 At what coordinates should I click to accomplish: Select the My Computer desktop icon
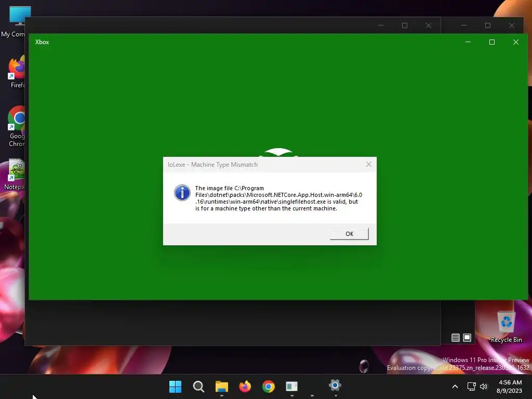coord(13,21)
